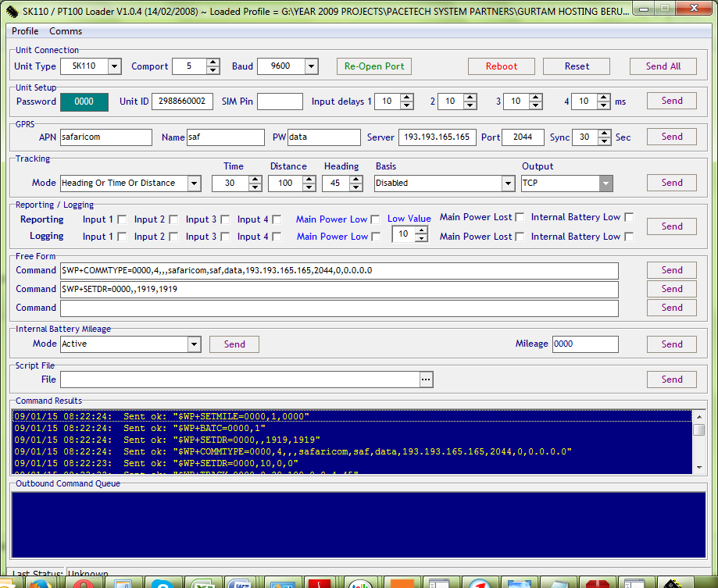This screenshot has height=588, width=718.
Task: Click the teal Password field
Action: (84, 102)
